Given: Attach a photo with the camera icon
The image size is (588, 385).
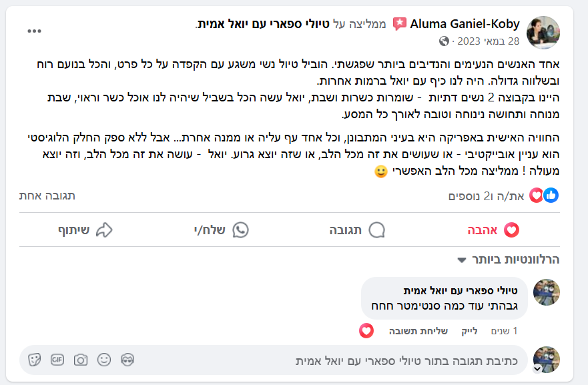Looking at the screenshot, I should [x=81, y=360].
